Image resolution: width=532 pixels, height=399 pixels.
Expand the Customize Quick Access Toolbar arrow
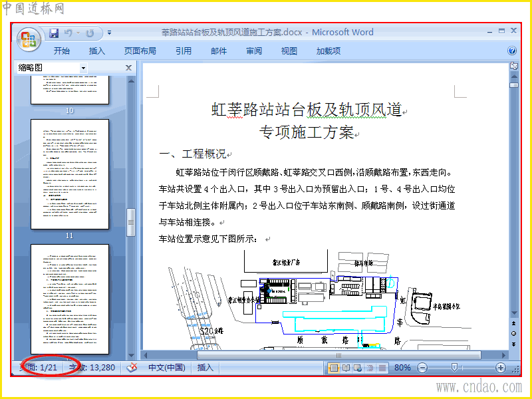coord(109,33)
